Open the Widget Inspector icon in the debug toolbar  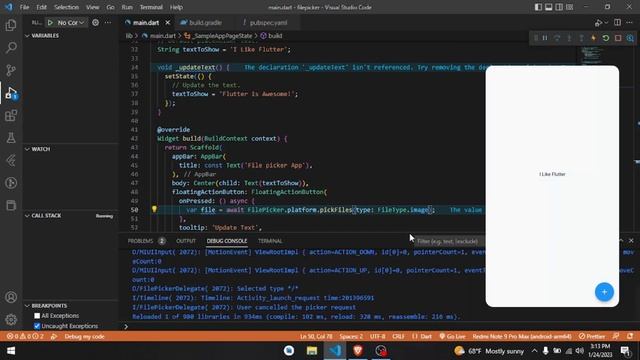coord(630,38)
